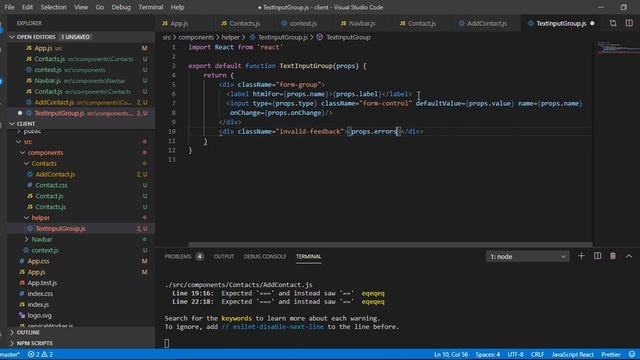Click the Kill Terminal trash icon
The height and width of the screenshot is (360, 640).
[x=613, y=256]
